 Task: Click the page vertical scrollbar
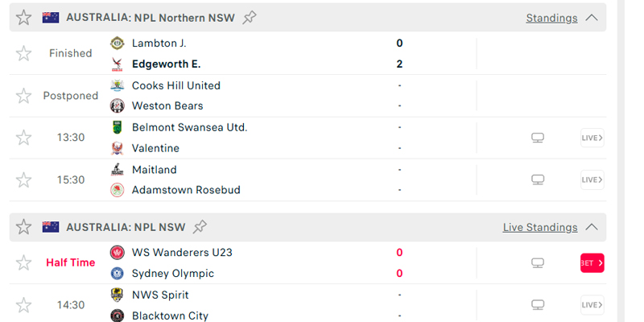(621, 161)
